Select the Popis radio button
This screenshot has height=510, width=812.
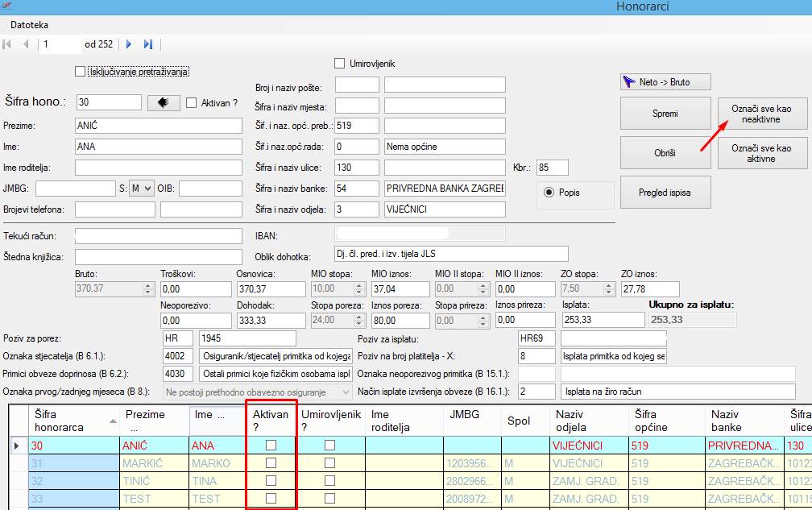(550, 193)
